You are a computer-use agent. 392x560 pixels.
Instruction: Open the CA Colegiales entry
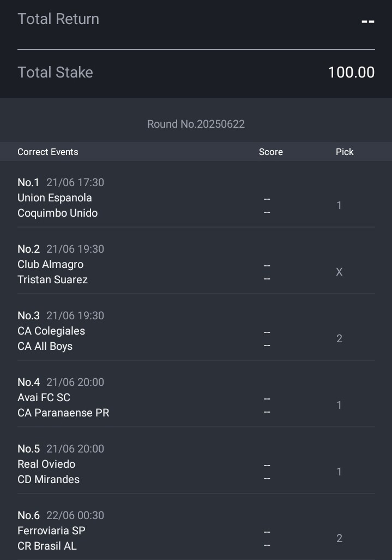(x=51, y=331)
